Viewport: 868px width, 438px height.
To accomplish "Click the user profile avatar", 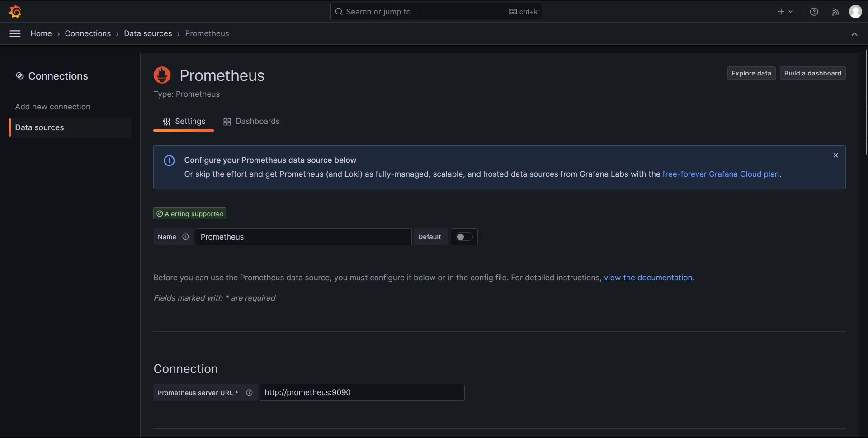I will (x=855, y=12).
